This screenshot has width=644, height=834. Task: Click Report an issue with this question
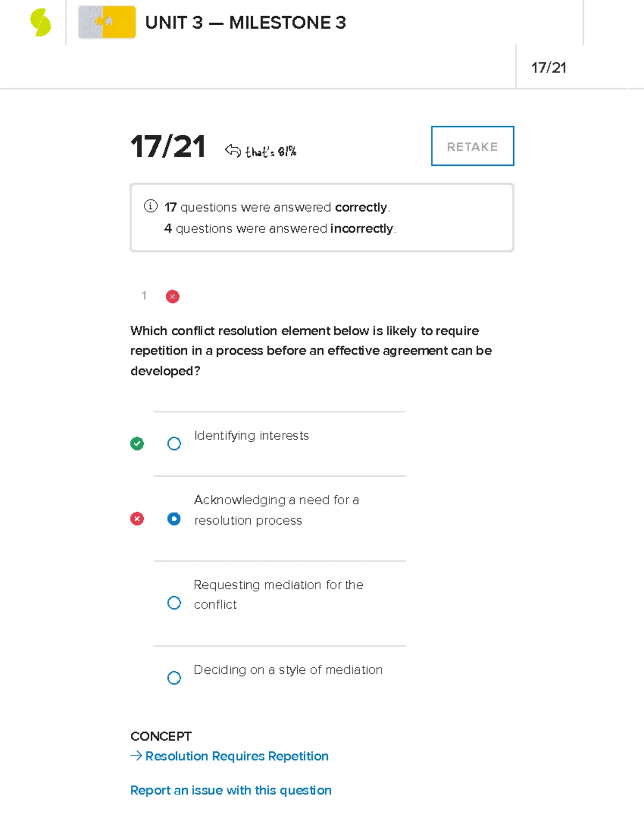(x=231, y=791)
